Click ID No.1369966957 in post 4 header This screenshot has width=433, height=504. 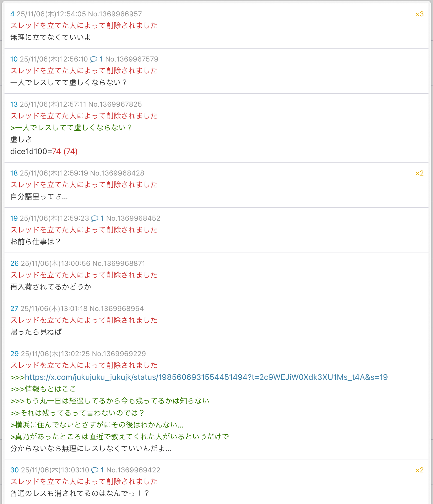(115, 14)
